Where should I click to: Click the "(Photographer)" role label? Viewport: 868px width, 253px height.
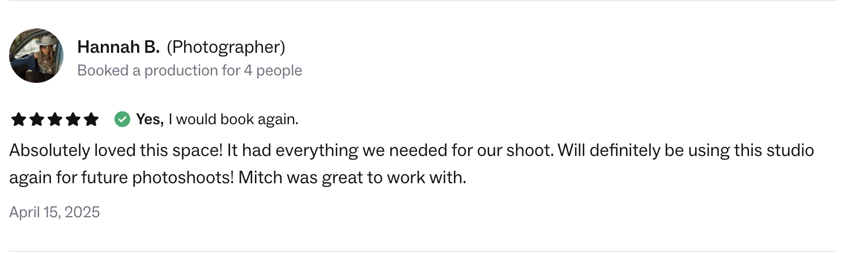click(225, 47)
